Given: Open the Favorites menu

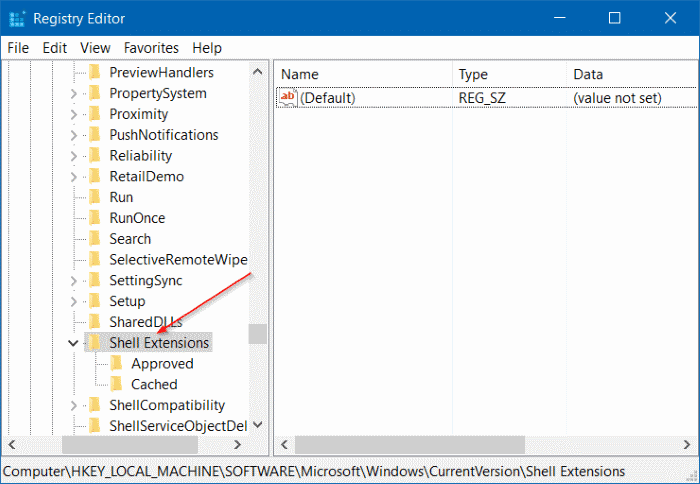Looking at the screenshot, I should point(151,48).
